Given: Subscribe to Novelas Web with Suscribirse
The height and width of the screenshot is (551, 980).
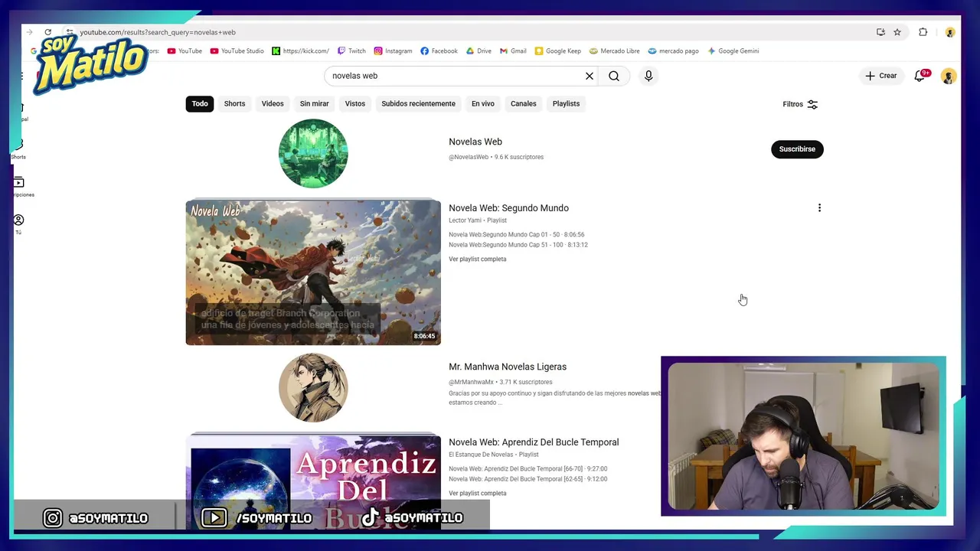Looking at the screenshot, I should click(797, 149).
